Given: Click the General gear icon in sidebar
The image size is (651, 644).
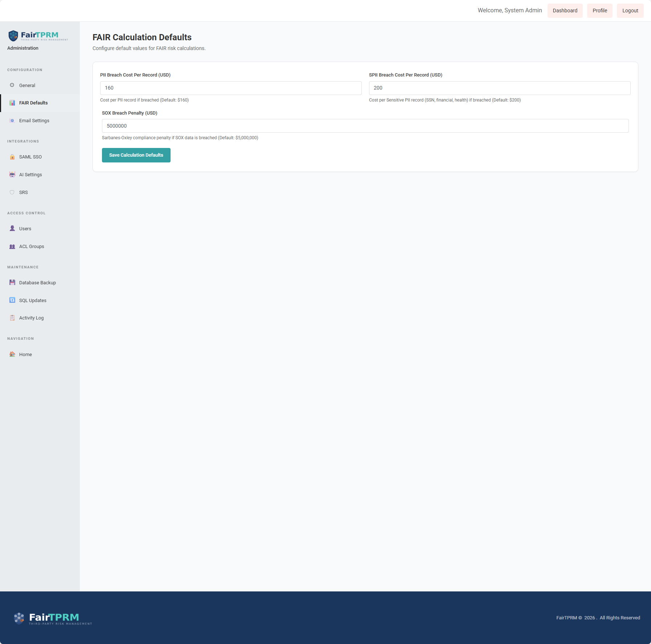Looking at the screenshot, I should pyautogui.click(x=12, y=85).
